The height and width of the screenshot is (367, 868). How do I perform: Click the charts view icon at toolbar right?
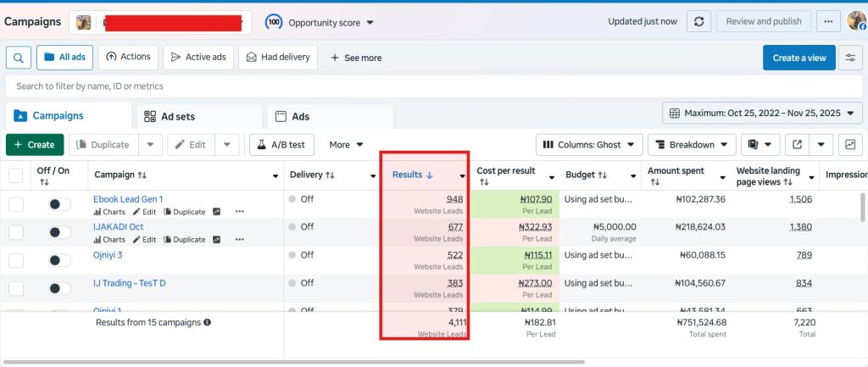(850, 145)
